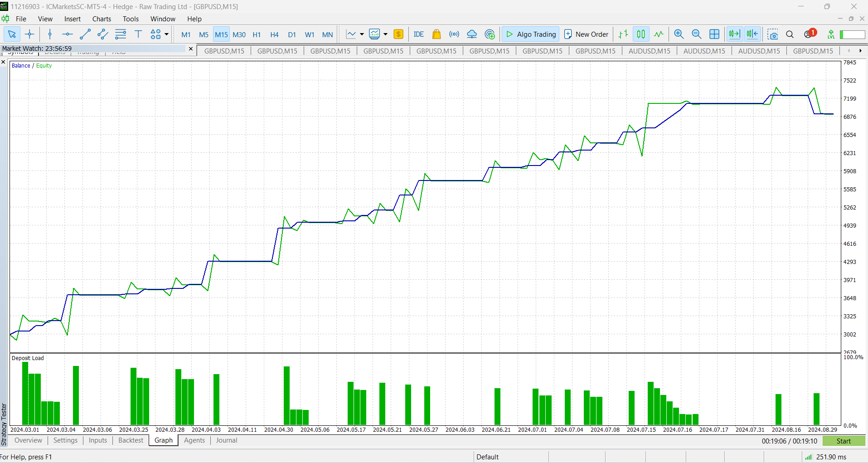Open the tile windows grid icon
The width and height of the screenshot is (868, 463).
tap(714, 34)
